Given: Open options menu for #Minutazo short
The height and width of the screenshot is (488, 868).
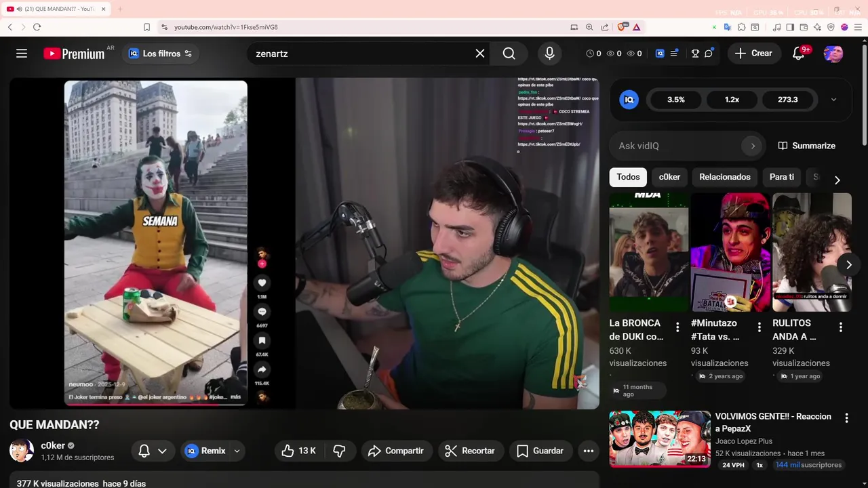Looking at the screenshot, I should tap(759, 327).
